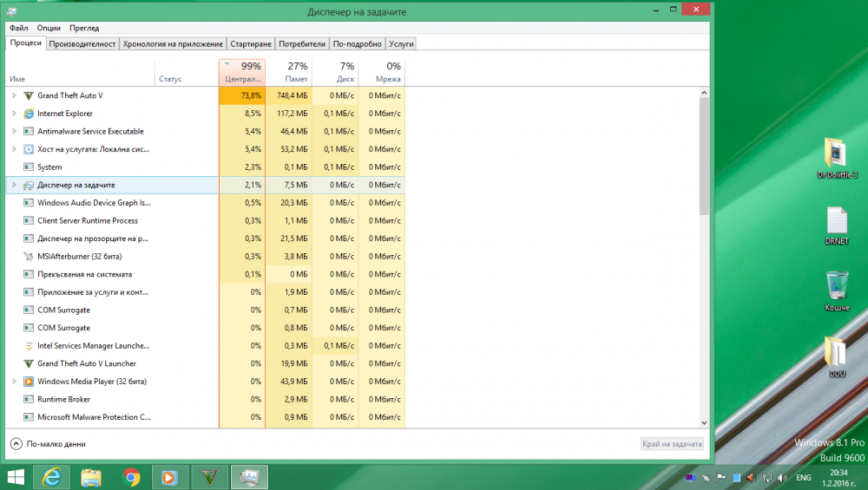The width and height of the screenshot is (868, 490).
Task: Open the Преглед menu
Action: coord(84,28)
